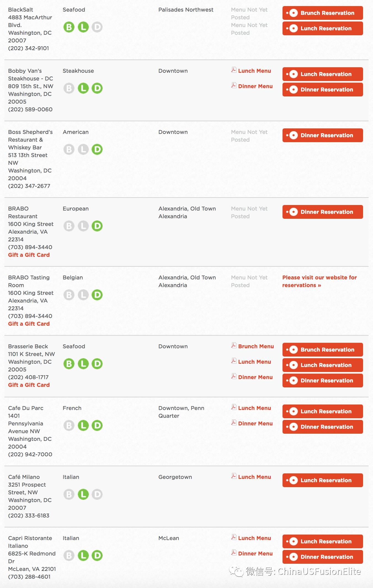The image size is (373, 588).
Task: Book Capri Ristorante Lunch Reservation
Action: pyautogui.click(x=323, y=541)
